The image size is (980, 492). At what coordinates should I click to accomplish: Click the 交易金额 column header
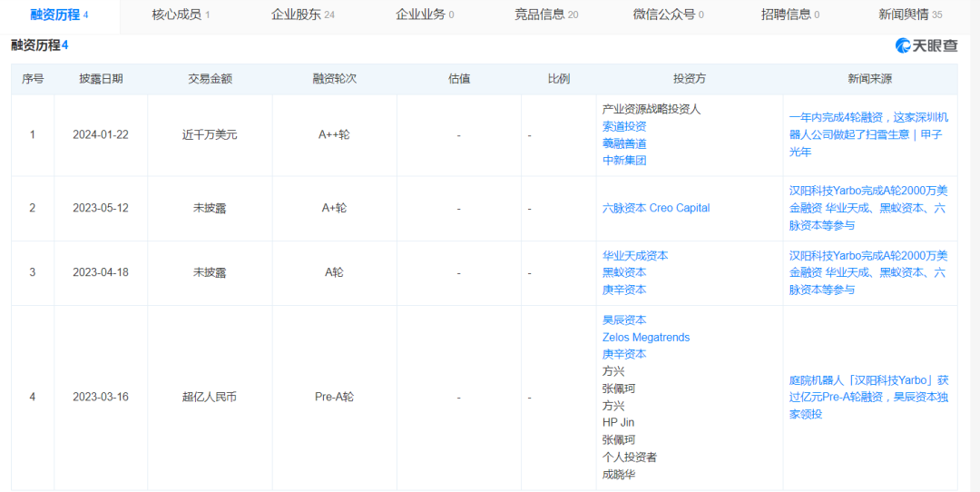click(210, 79)
